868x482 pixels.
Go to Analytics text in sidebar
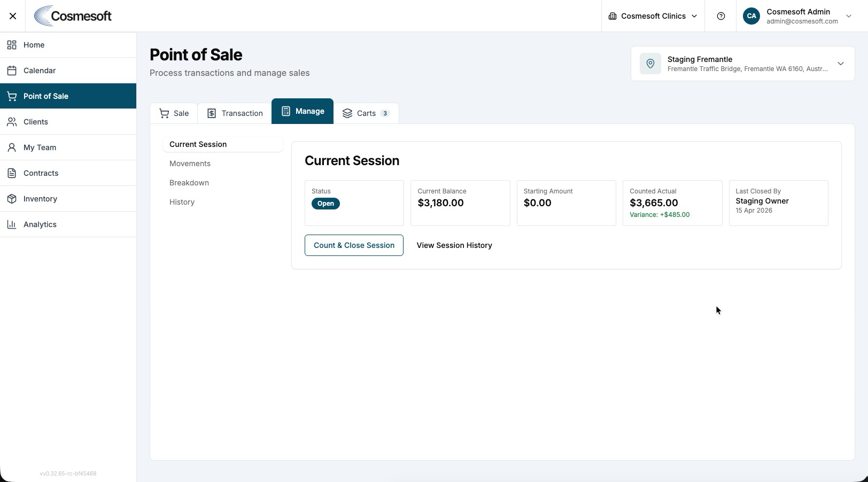(40, 224)
